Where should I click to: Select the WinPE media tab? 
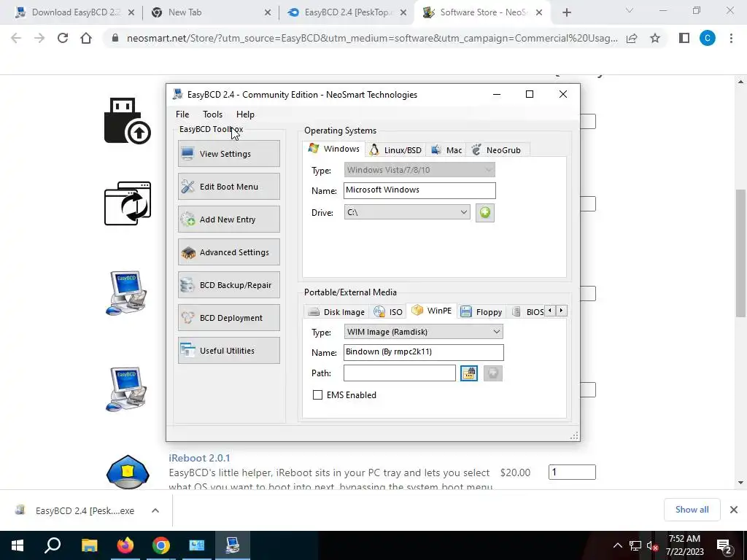point(432,311)
